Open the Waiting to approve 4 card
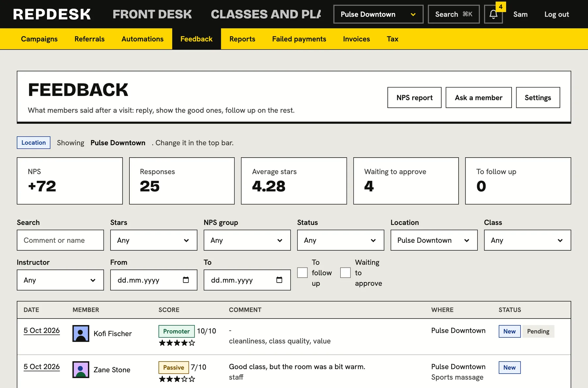Image resolution: width=588 pixels, height=388 pixels. click(406, 181)
